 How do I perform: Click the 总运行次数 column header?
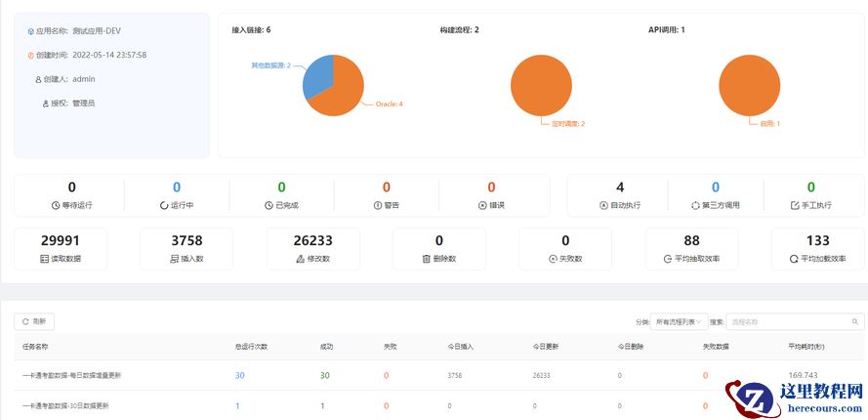coord(251,347)
